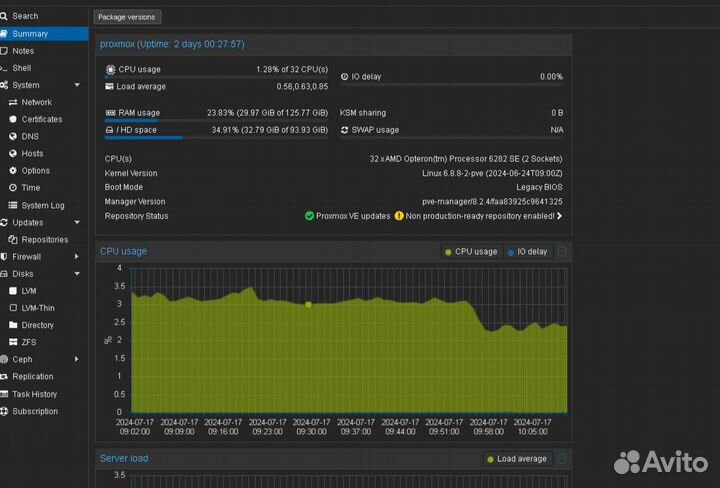Click the DNS globe icon
Screen dimensions: 720x488
(x=13, y=136)
